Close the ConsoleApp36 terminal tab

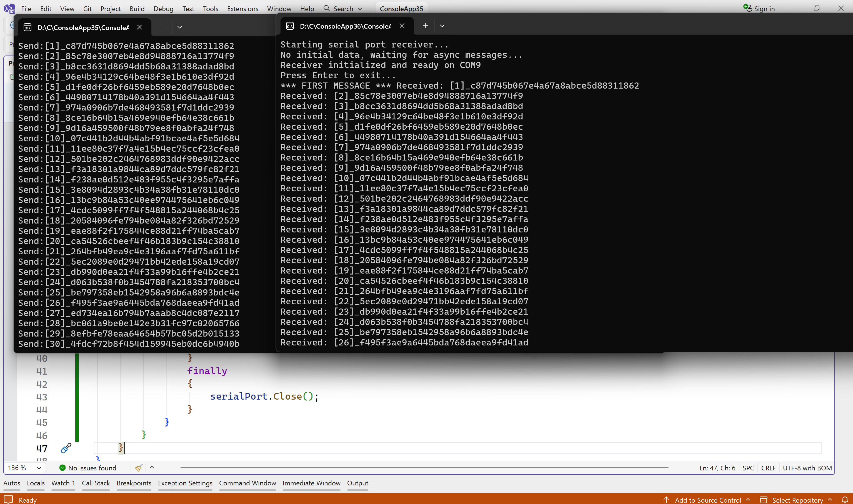tap(402, 26)
